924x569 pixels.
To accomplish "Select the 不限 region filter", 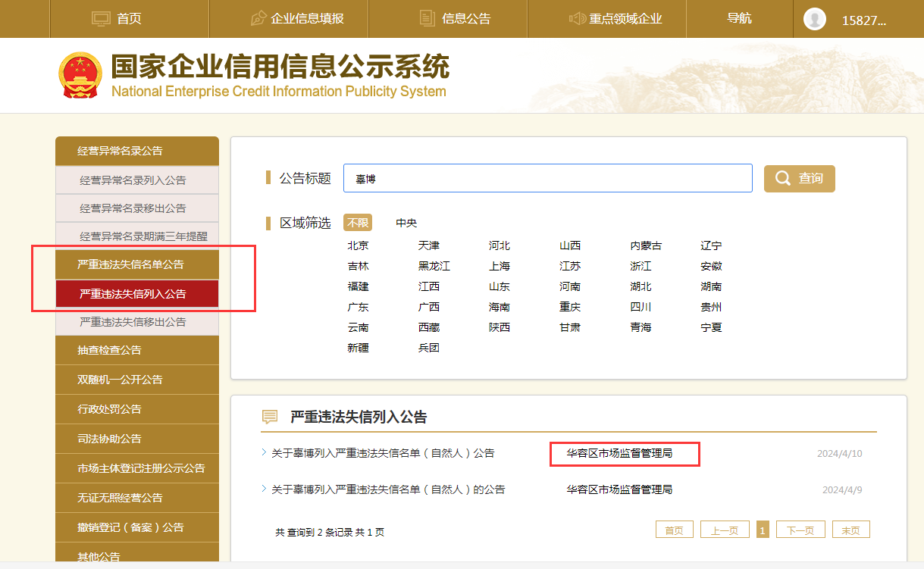I will point(358,223).
